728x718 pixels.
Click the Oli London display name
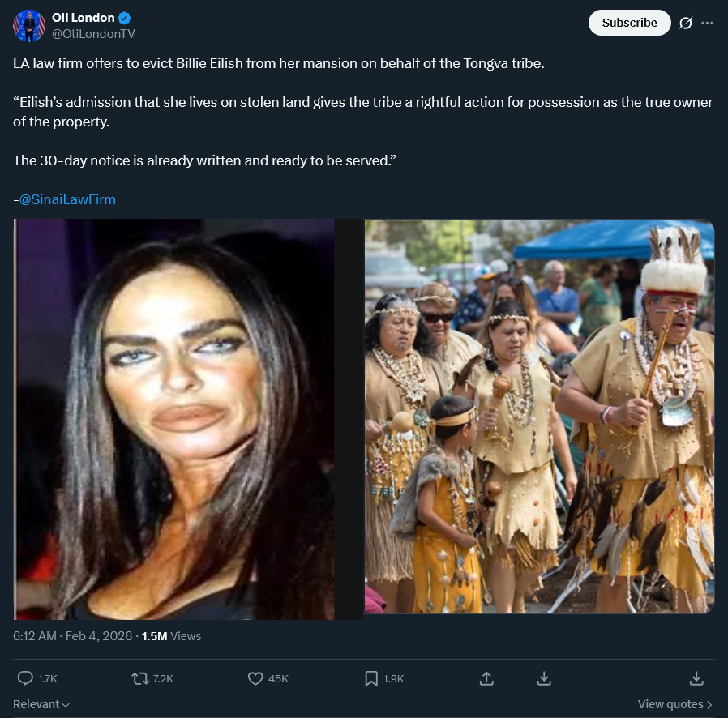pyautogui.click(x=84, y=18)
